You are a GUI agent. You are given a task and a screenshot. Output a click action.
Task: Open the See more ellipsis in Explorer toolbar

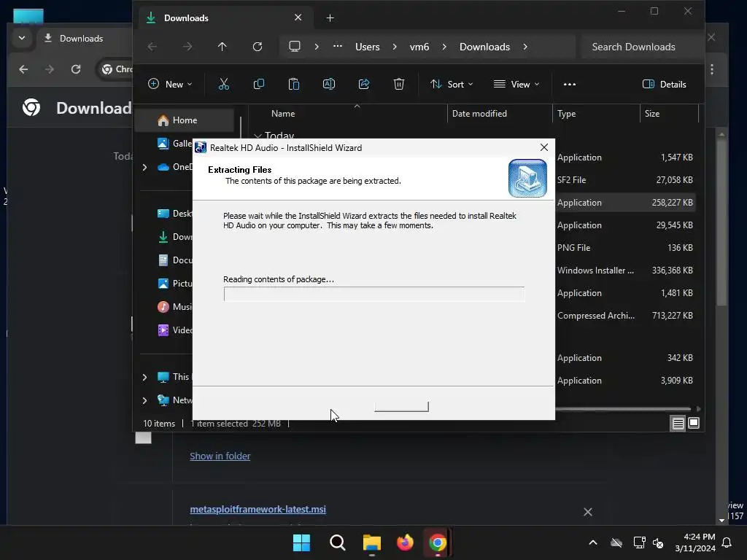[569, 85]
